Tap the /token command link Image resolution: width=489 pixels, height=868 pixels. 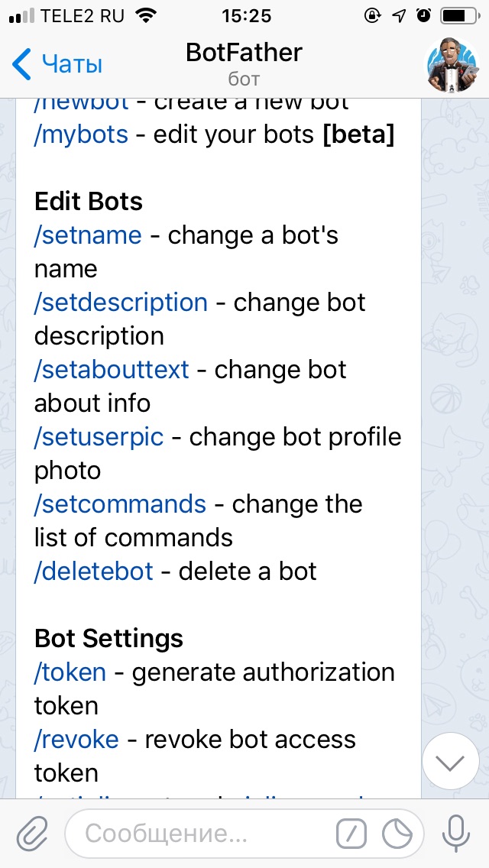70,672
